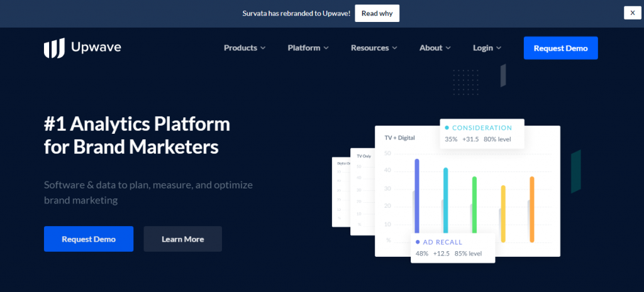Open the Login menu

pyautogui.click(x=487, y=48)
